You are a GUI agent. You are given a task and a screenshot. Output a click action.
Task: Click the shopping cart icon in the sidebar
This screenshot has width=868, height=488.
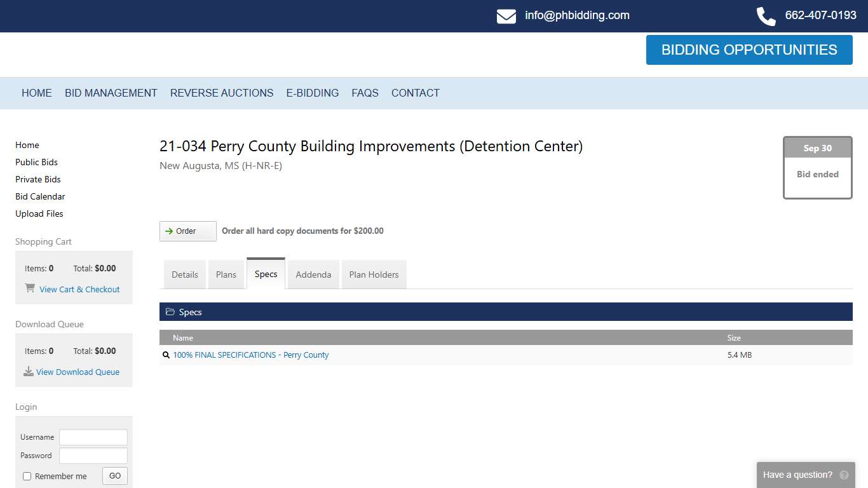coord(29,288)
